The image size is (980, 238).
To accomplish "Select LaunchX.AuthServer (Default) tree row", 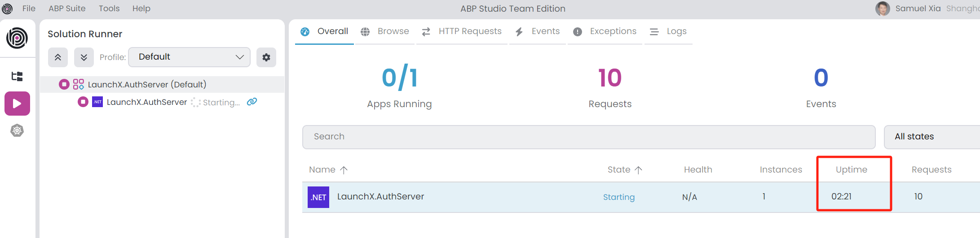I will pyautogui.click(x=162, y=84).
